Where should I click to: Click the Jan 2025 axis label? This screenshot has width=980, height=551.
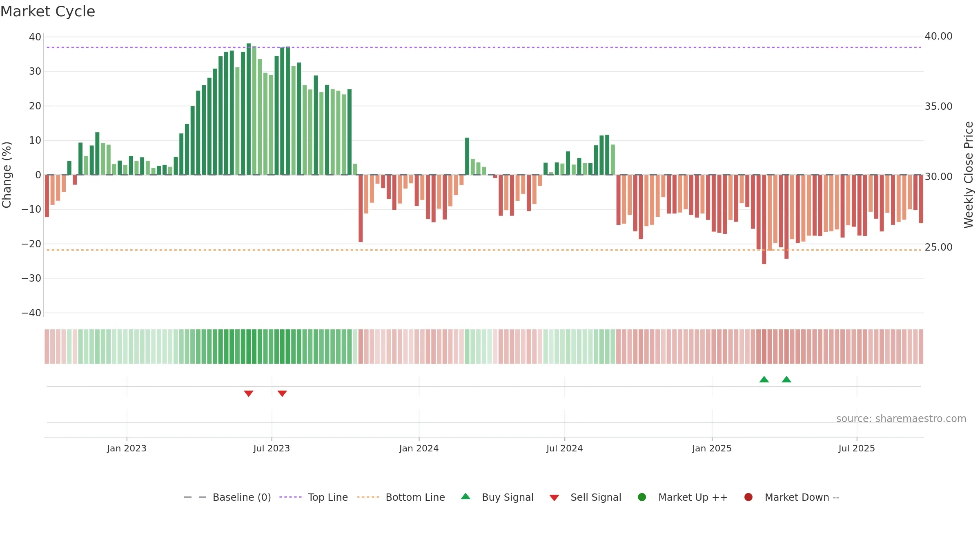(x=712, y=448)
